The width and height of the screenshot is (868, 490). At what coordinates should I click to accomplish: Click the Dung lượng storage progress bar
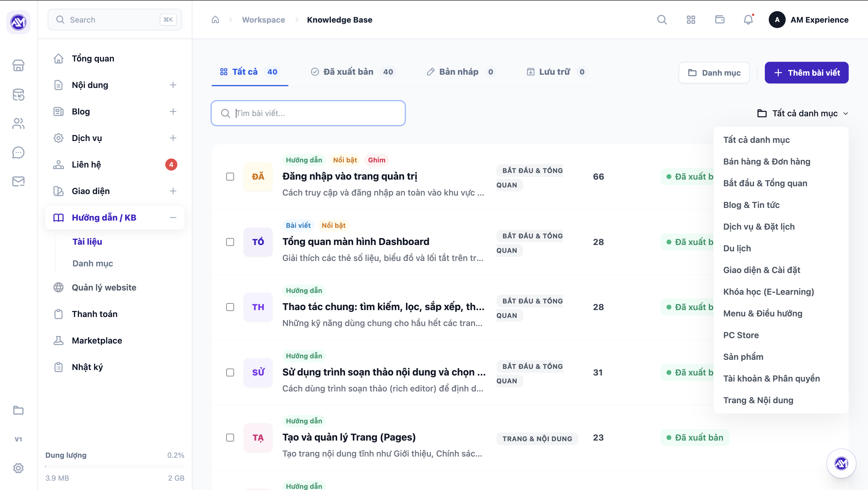click(x=115, y=466)
